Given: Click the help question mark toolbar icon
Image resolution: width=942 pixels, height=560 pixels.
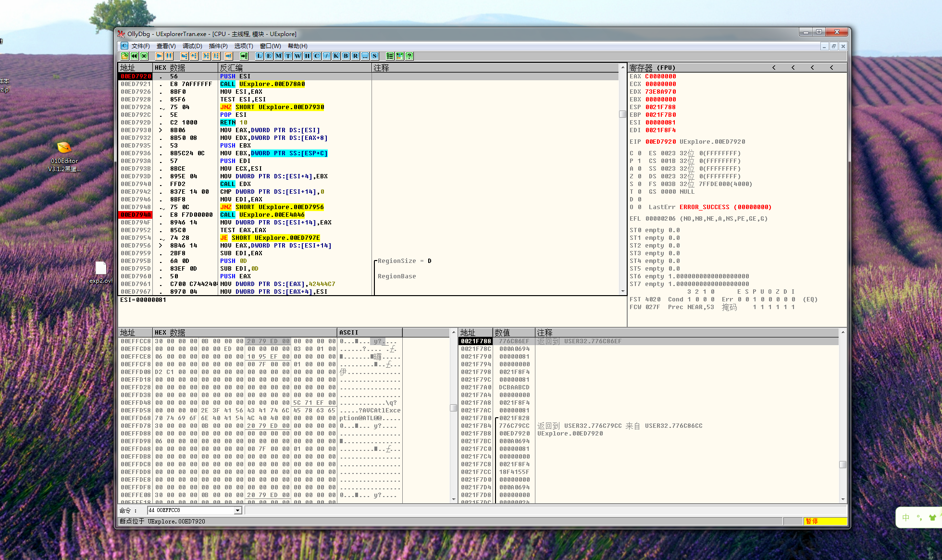Looking at the screenshot, I should 409,56.
